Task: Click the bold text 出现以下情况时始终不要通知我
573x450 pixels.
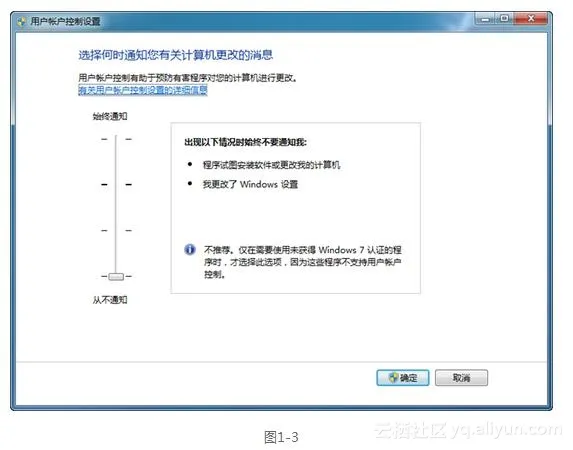Action: pos(245,142)
